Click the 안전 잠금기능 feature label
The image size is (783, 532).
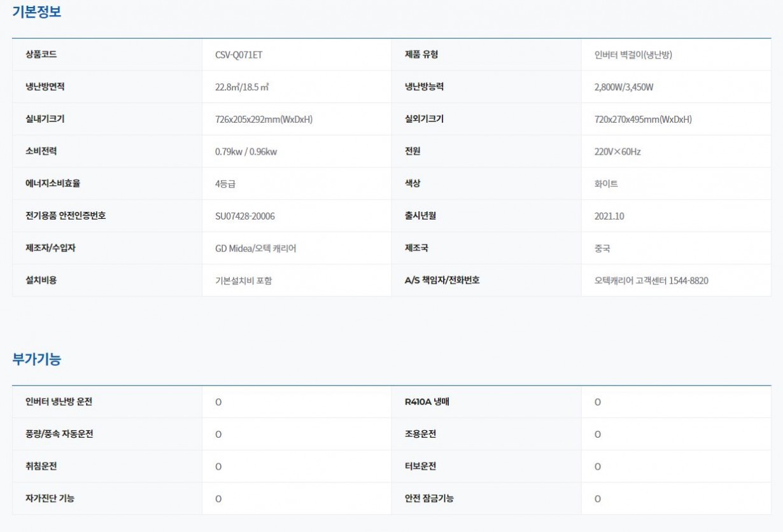click(429, 498)
